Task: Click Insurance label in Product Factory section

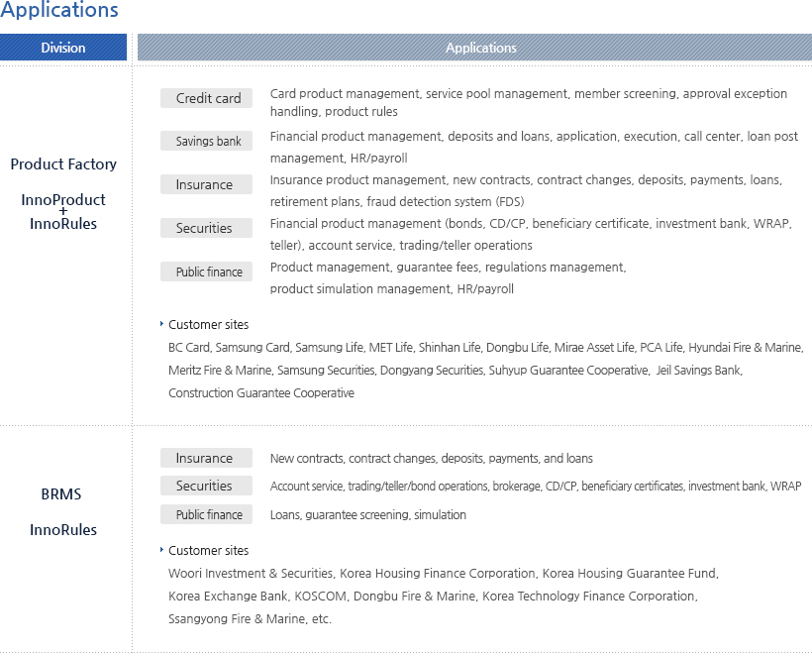Action: click(x=207, y=184)
